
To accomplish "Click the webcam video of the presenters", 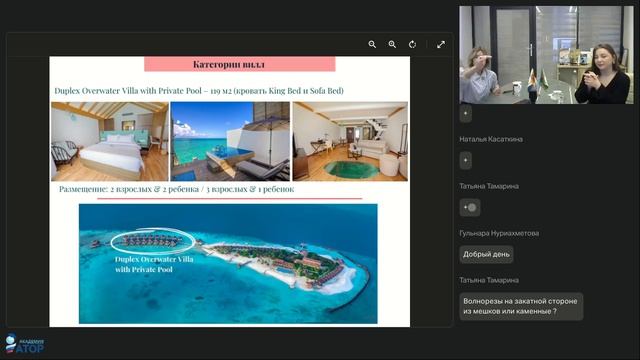I will pos(546,55).
